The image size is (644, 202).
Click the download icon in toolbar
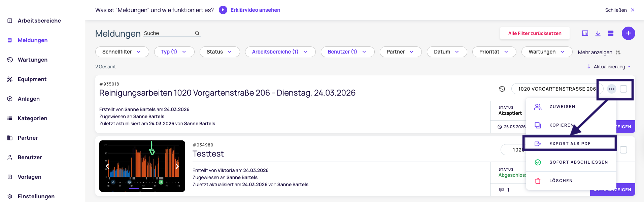click(x=598, y=33)
